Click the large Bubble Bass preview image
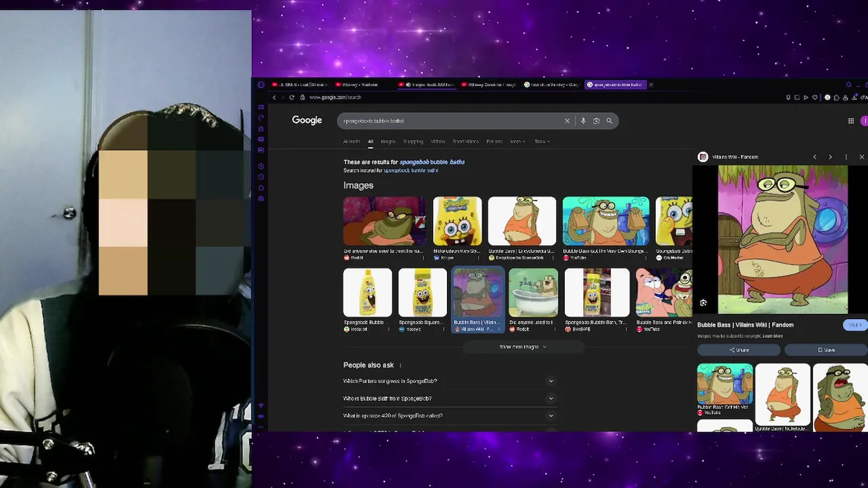The height and width of the screenshot is (488, 868). pos(783,240)
